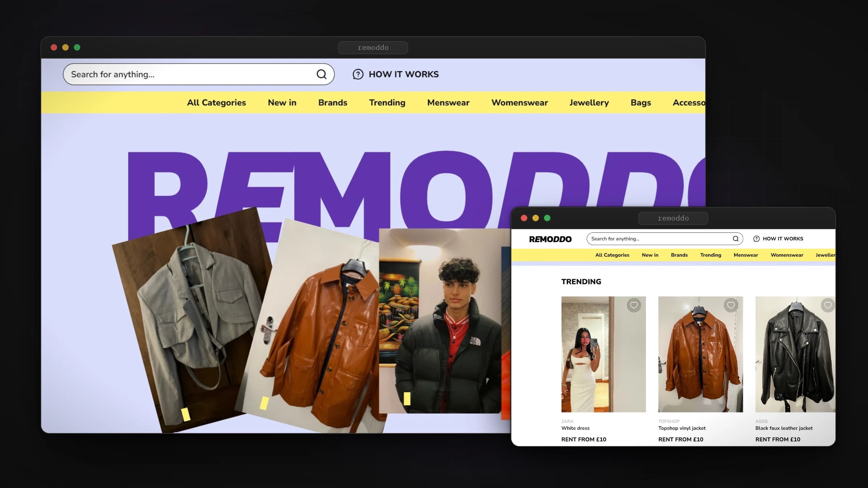Click the question mark icon in small window
Screen dimensions: 868x488
756,239
